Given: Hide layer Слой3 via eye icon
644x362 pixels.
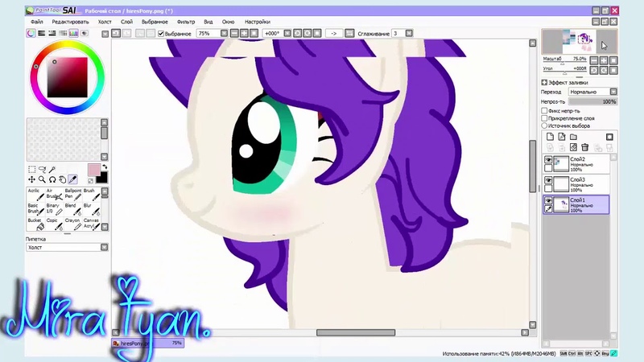Looking at the screenshot, I should click(x=548, y=180).
